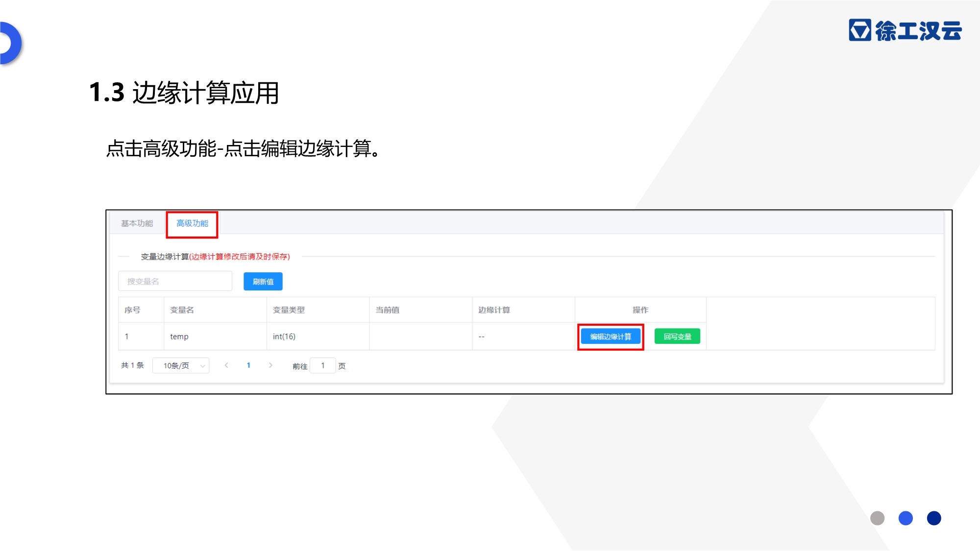
Task: Click the temp variable name cell
Action: [x=179, y=336]
